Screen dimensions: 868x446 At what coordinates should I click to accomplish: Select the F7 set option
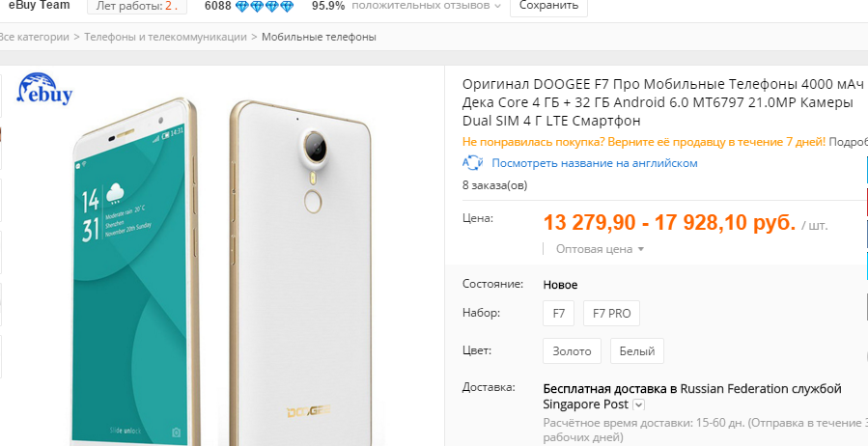[559, 313]
